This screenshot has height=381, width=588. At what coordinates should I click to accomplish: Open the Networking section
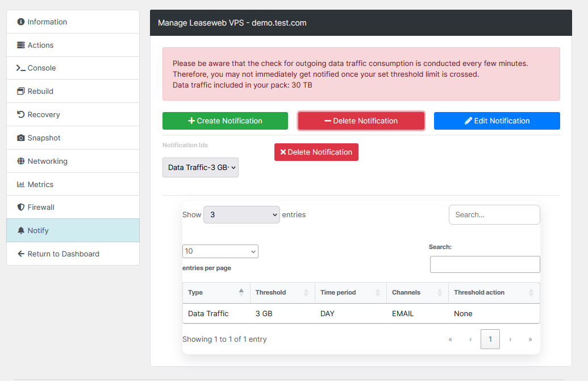pyautogui.click(x=73, y=161)
